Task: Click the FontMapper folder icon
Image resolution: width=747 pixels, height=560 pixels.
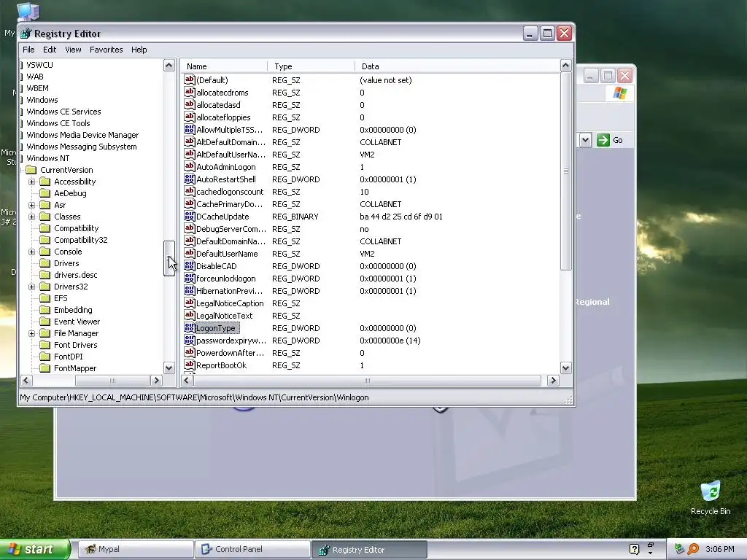Action: [x=44, y=368]
